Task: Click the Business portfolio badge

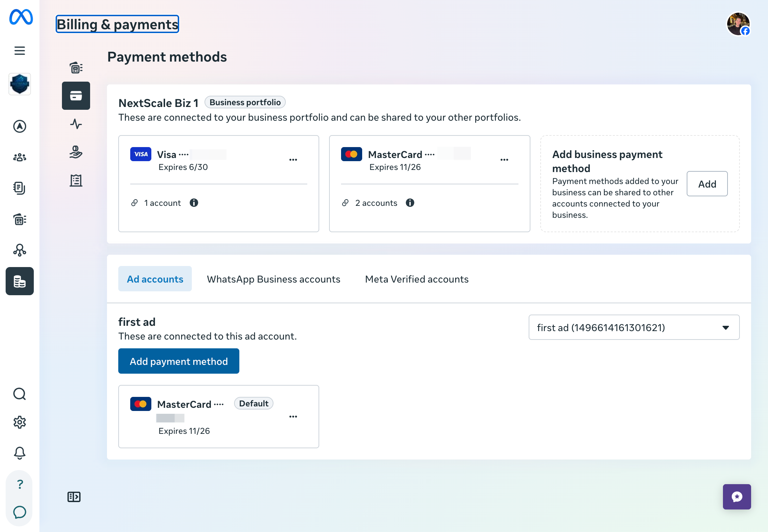Action: coord(245,102)
